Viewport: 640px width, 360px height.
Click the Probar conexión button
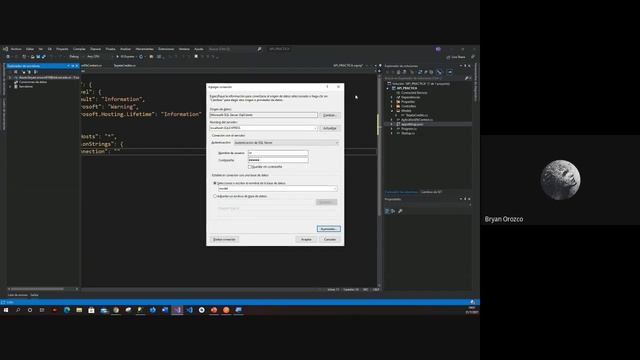224,239
